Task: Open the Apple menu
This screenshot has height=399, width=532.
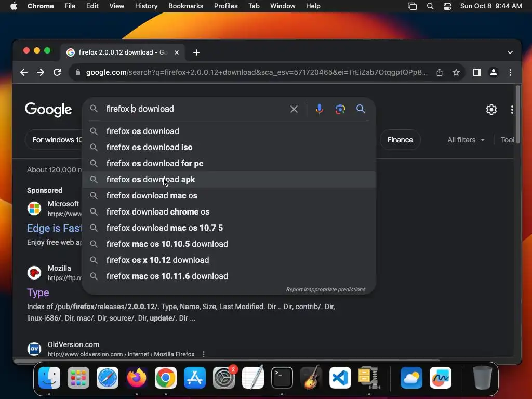Action: 14,6
